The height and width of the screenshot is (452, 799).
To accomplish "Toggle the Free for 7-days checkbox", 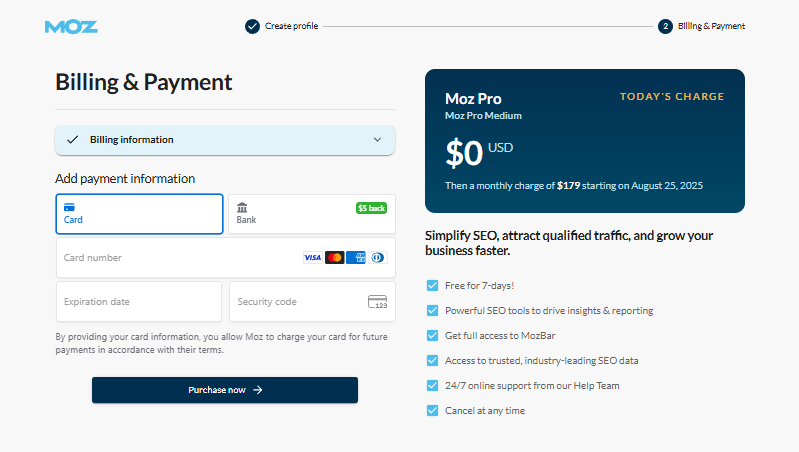I will 432,285.
